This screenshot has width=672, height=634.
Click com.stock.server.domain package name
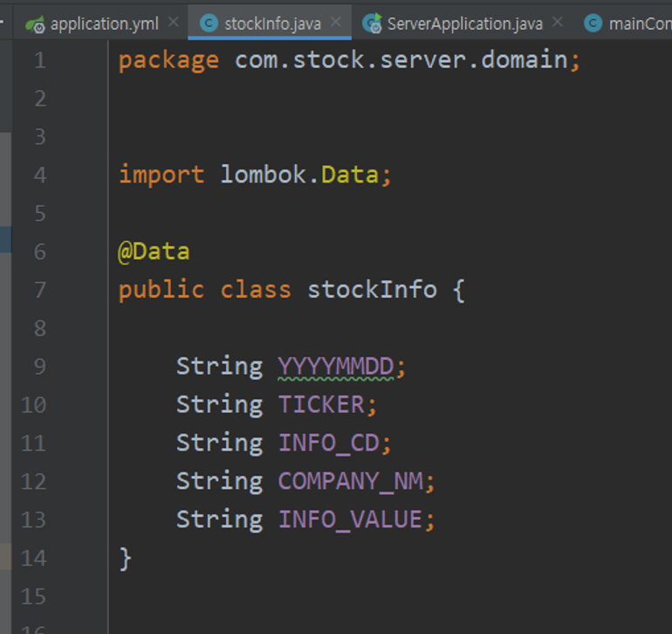click(401, 59)
